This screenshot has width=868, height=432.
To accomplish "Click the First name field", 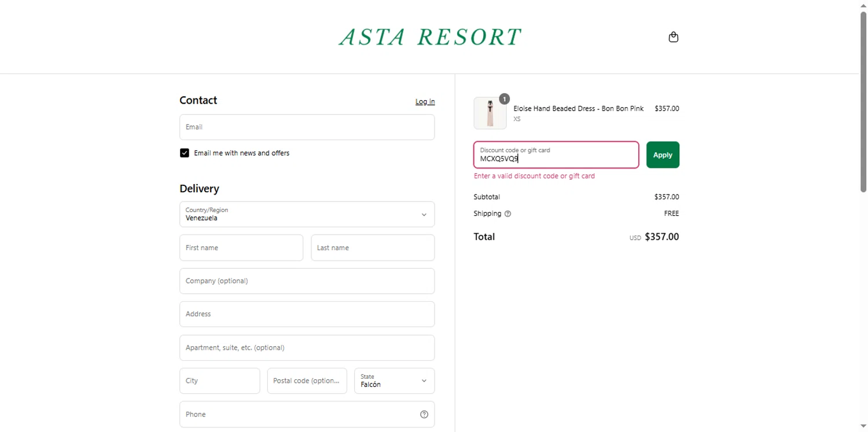I will [241, 248].
